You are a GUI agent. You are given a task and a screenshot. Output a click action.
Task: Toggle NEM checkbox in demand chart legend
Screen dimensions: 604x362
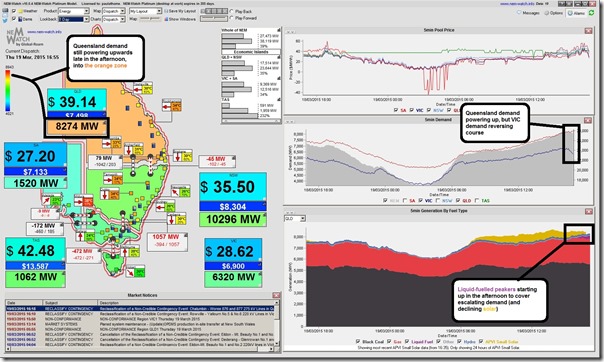coord(385,200)
